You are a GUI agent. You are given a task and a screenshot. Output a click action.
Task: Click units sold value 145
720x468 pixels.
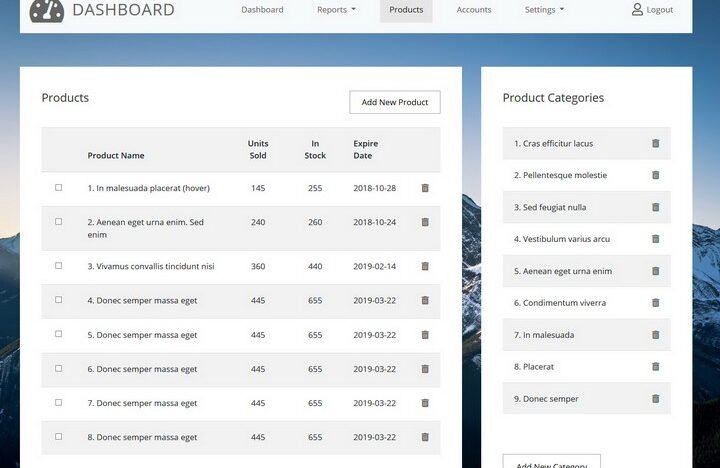pos(258,188)
